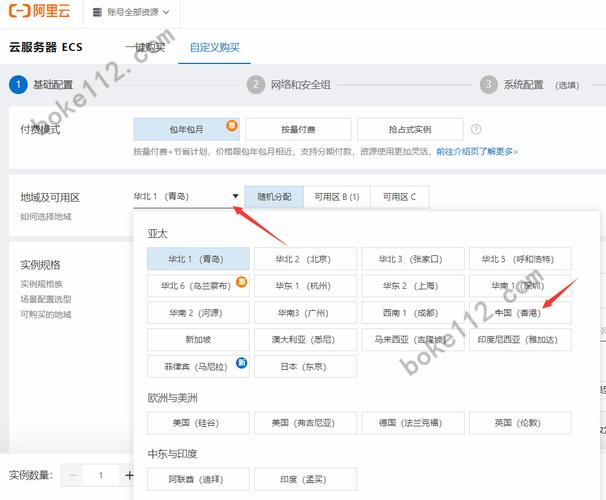Choose region 马来西亚 (吉隆坡)
606x500 pixels.
click(x=413, y=340)
